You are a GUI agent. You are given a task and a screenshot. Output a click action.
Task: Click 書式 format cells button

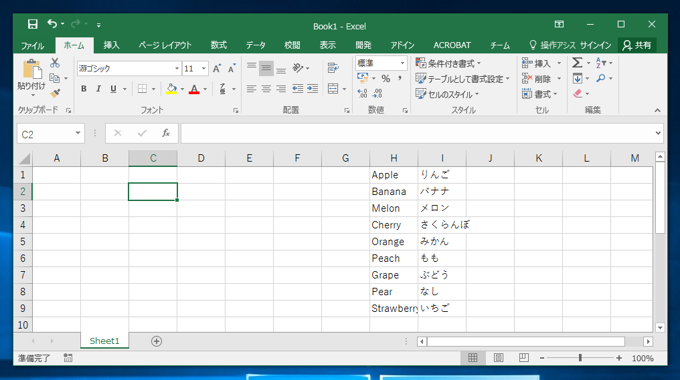coord(539,94)
